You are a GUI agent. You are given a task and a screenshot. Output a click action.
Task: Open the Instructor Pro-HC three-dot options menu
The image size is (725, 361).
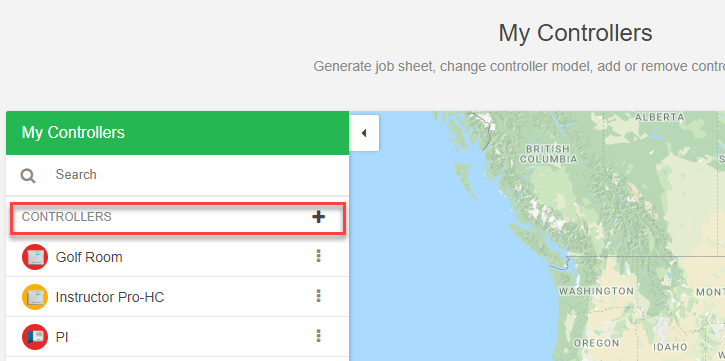coord(318,296)
